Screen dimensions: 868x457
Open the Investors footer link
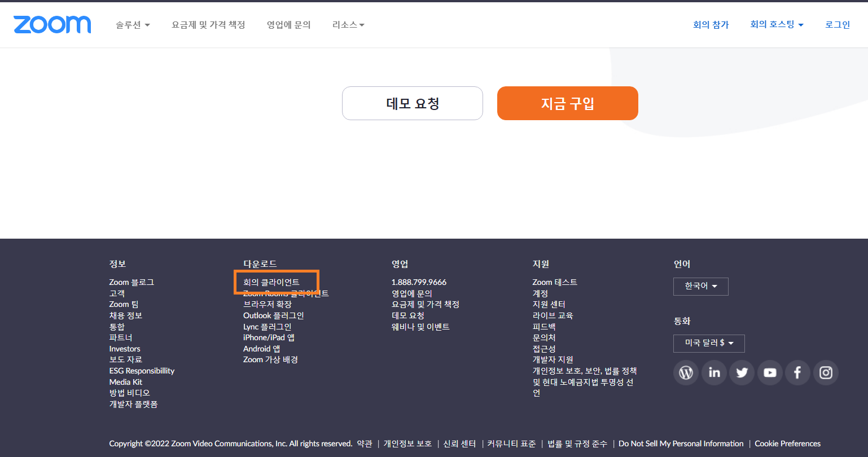pyautogui.click(x=125, y=349)
